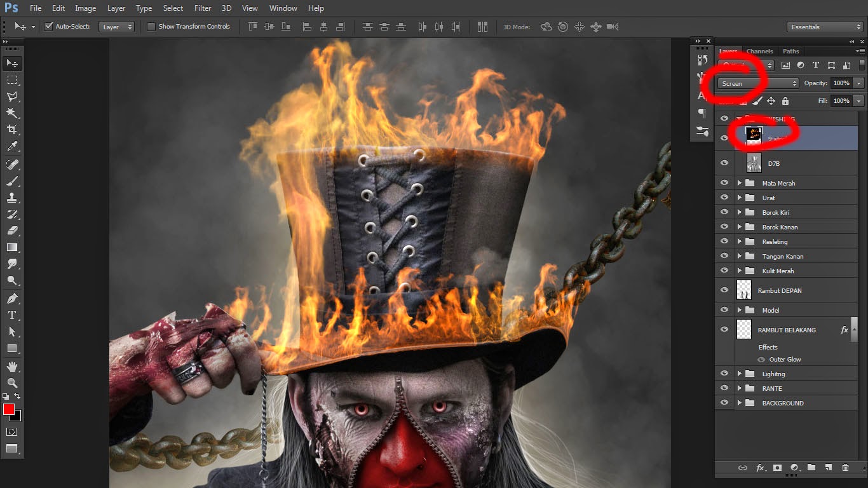The width and height of the screenshot is (868, 488).
Task: Filter layers for type layers
Action: (816, 65)
